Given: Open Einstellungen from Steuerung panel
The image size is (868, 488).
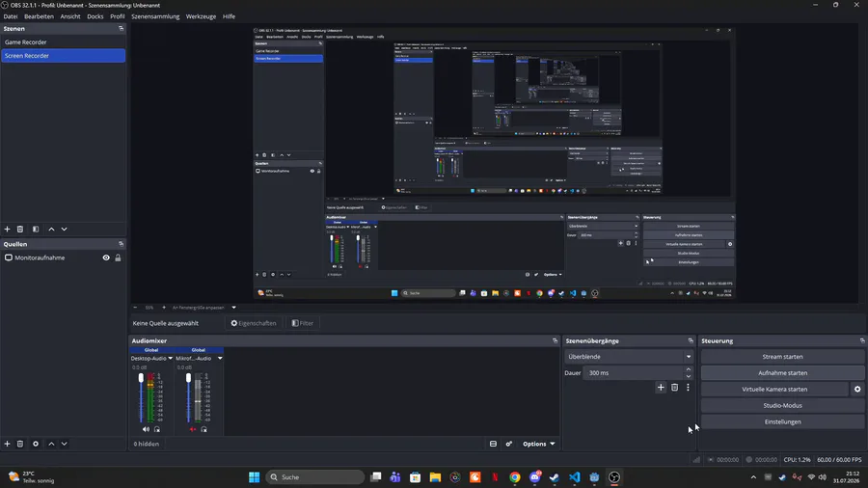Looking at the screenshot, I should (x=782, y=421).
